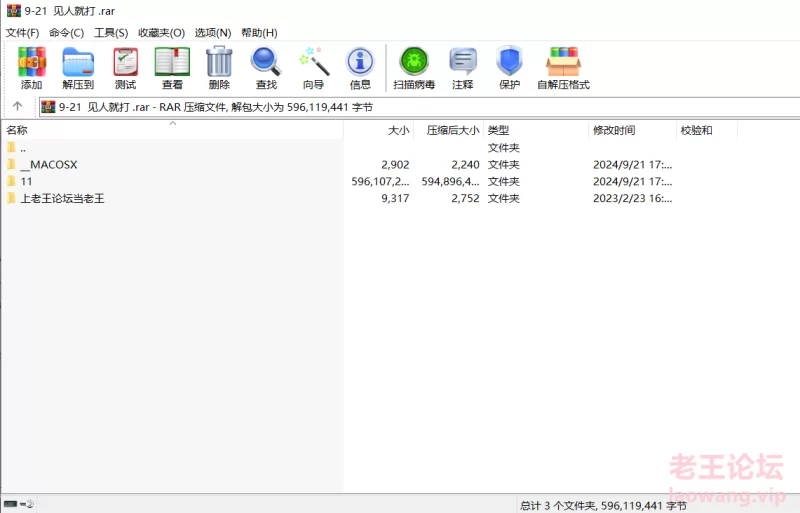Select the 上老王论坛当老王 folder name
Screen dimensions: 800x513
62,198
